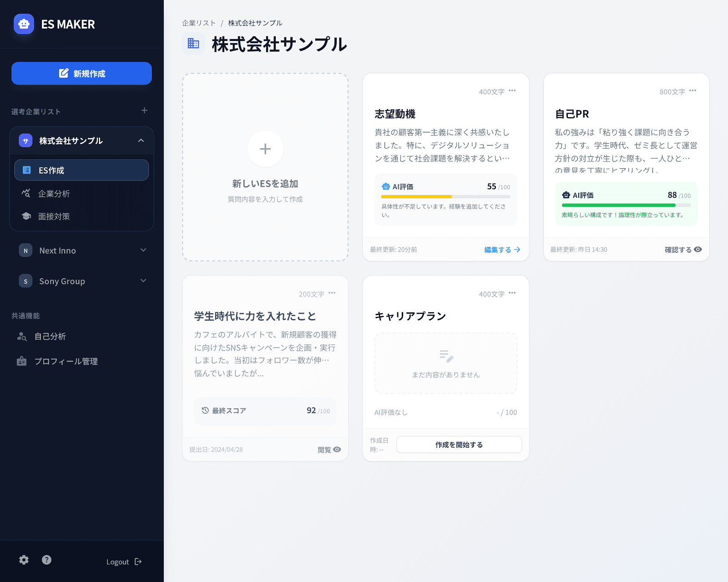
Task: Open the settings gear icon
Action: click(24, 560)
